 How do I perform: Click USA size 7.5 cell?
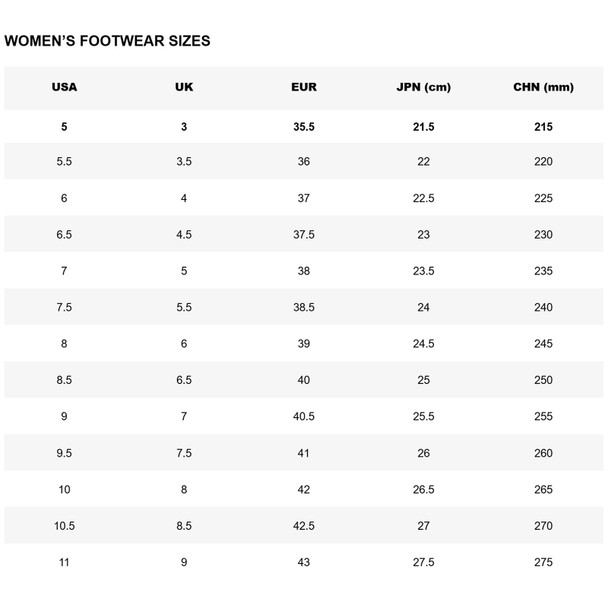point(64,307)
